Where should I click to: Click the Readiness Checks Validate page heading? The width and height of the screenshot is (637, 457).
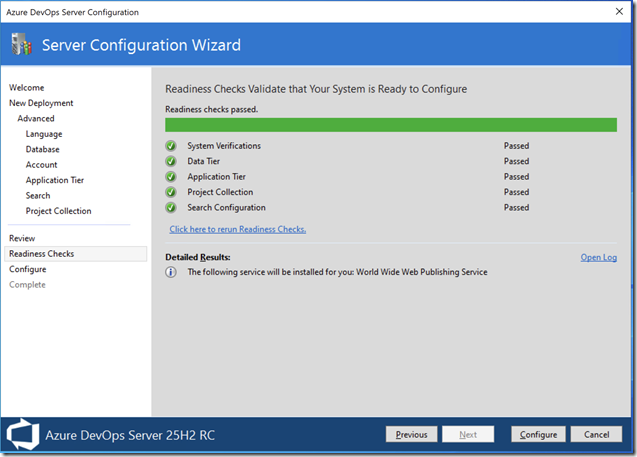[x=316, y=89]
